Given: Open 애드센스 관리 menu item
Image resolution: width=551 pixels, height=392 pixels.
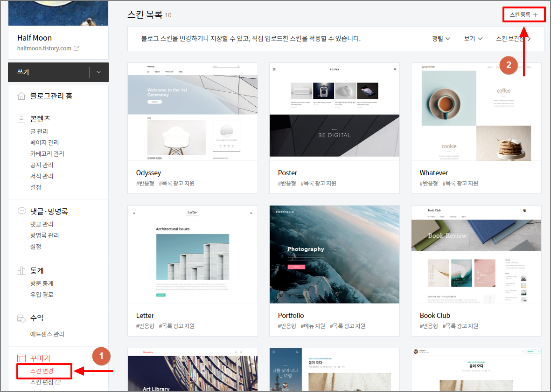Looking at the screenshot, I should coord(47,334).
